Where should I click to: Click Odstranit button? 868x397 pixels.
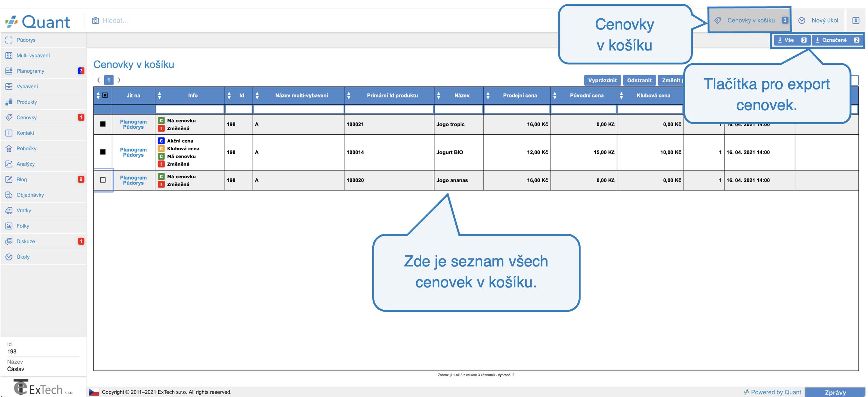click(x=639, y=80)
